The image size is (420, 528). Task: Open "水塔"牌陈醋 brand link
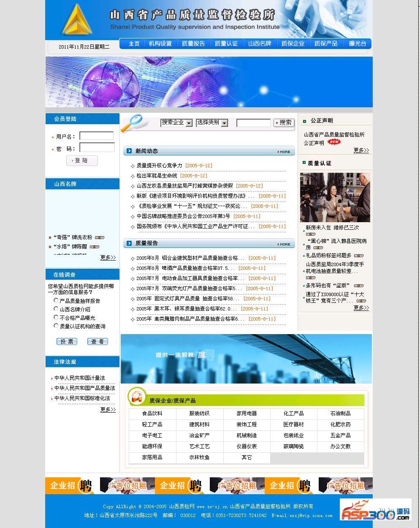(70, 247)
